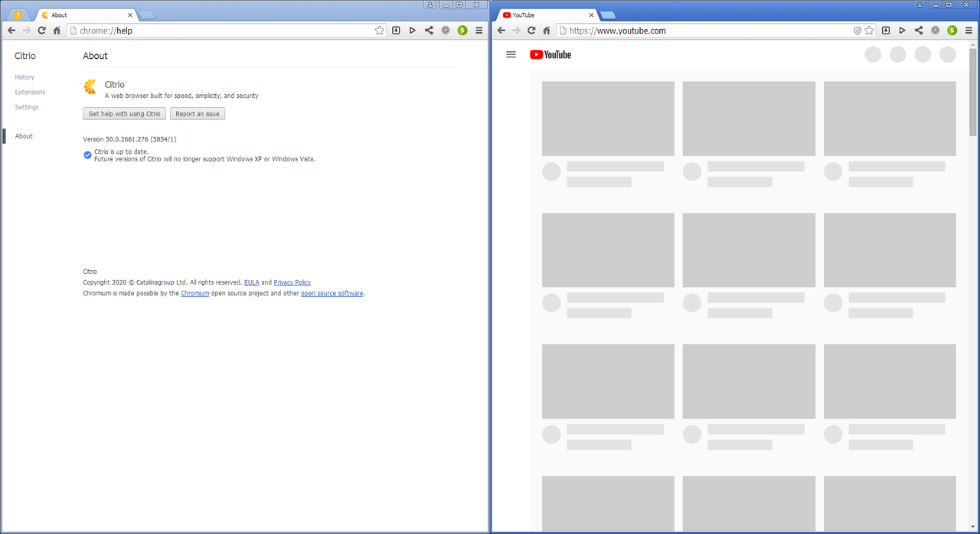Click Get help with using Citrio
Viewport: 980px width, 534px height.
click(x=125, y=114)
